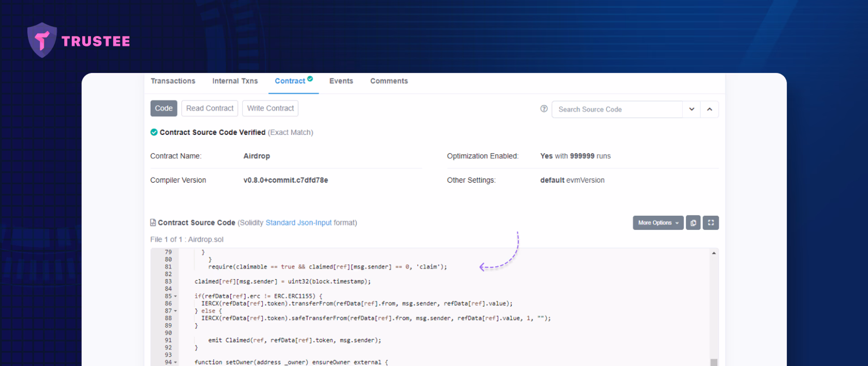Focus the Search Source Code field
868x366 pixels.
coord(617,109)
